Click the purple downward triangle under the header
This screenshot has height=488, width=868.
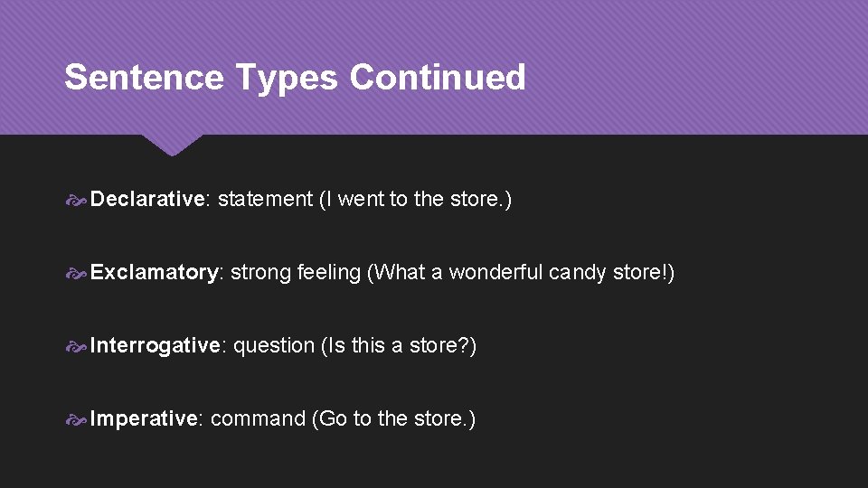click(172, 144)
